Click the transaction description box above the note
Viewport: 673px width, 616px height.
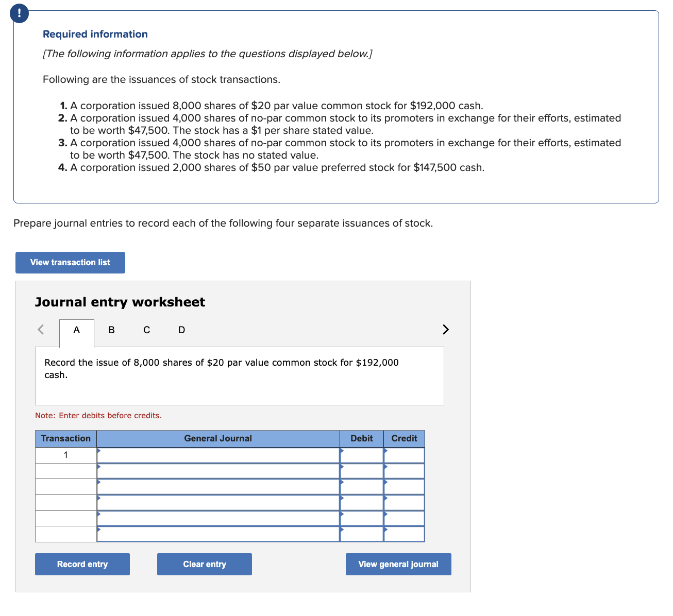pyautogui.click(x=239, y=375)
